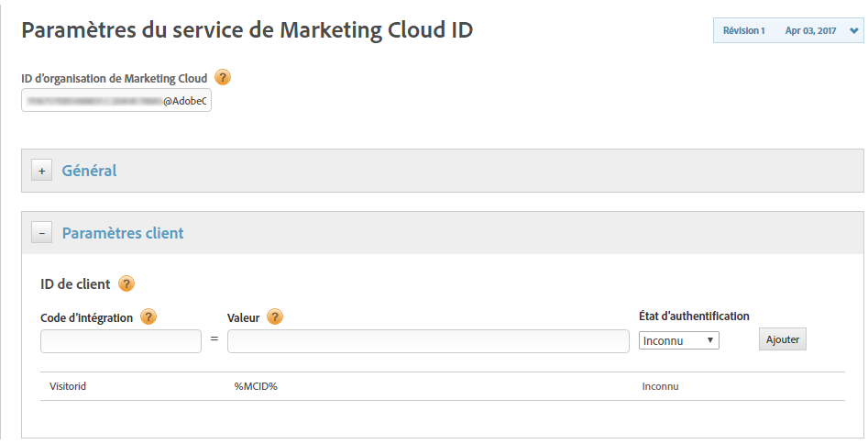Click help icon next to Valeur label
The height and width of the screenshot is (444, 868).
pos(275,316)
